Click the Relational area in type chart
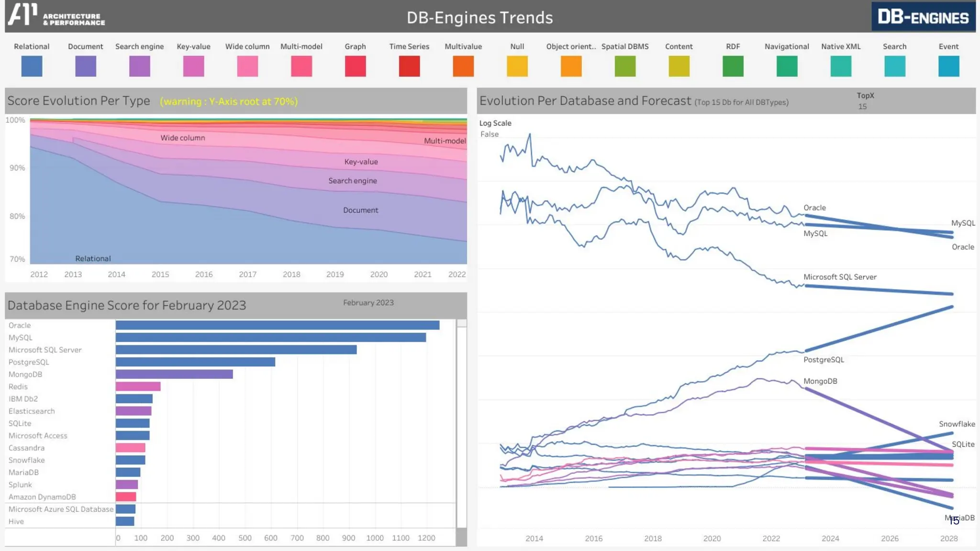980x551 pixels. [x=191, y=234]
